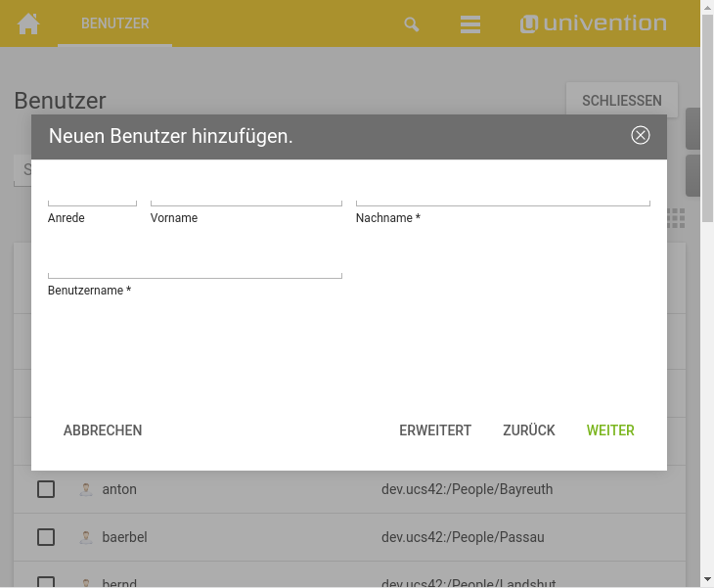This screenshot has width=714, height=588.
Task: Open search via magnifier icon
Action: coord(412,24)
